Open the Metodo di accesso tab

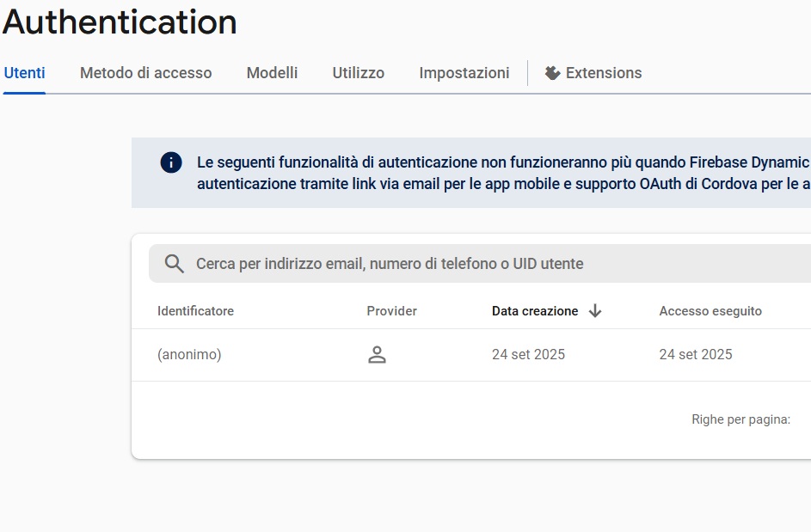point(145,73)
